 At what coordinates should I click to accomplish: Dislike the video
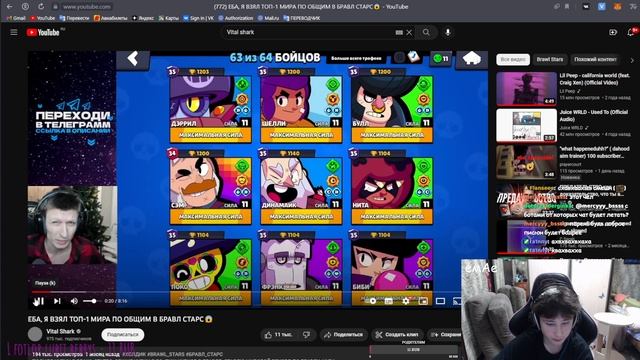[x=307, y=335]
